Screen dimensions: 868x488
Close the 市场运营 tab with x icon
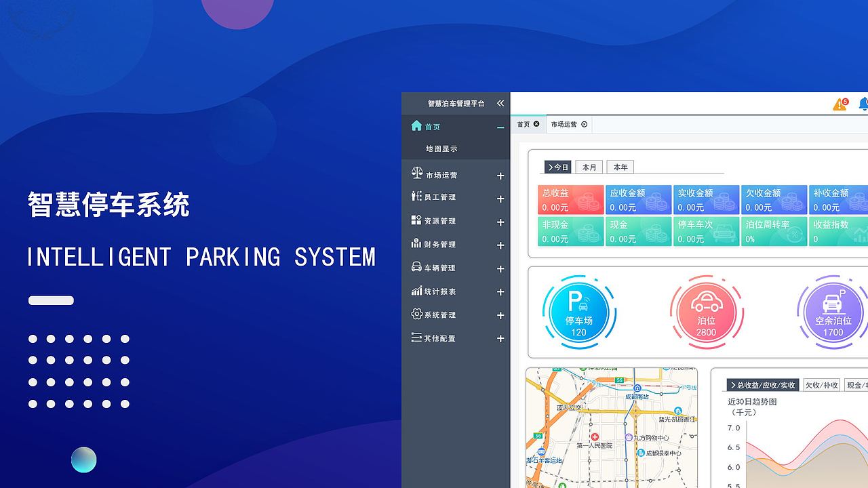584,124
